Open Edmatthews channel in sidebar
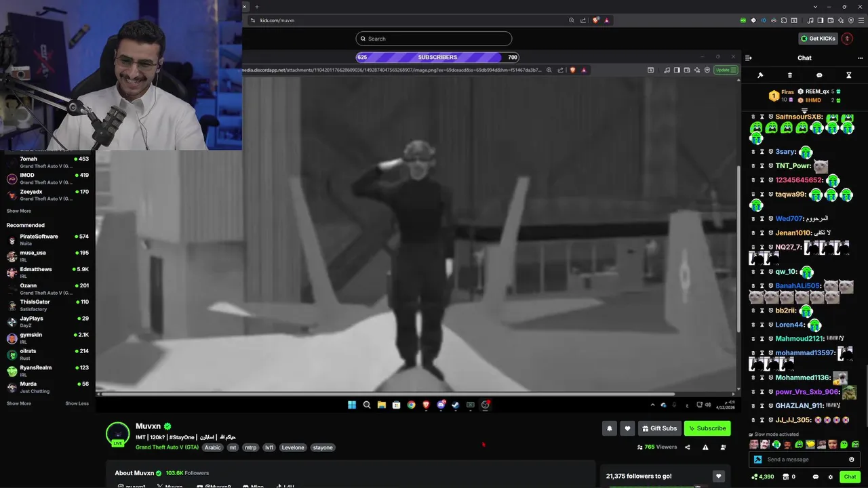The image size is (868, 488). pos(47,272)
